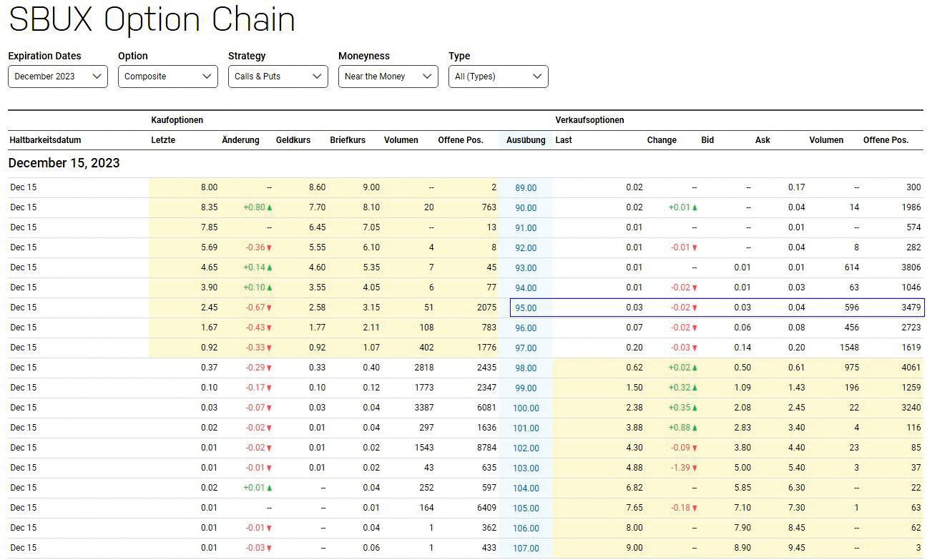
Task: Click the green up arrow next to +0.32
Action: (695, 388)
